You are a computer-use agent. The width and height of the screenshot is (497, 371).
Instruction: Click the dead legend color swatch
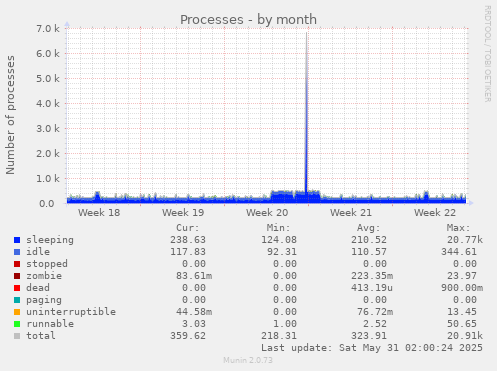(x=17, y=288)
